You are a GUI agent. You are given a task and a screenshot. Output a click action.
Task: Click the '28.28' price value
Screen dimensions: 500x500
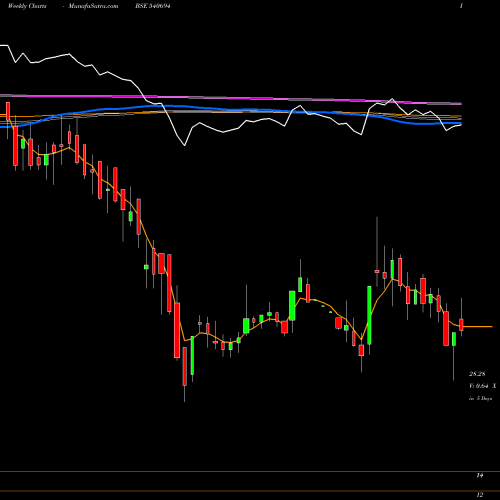[x=477, y=374]
